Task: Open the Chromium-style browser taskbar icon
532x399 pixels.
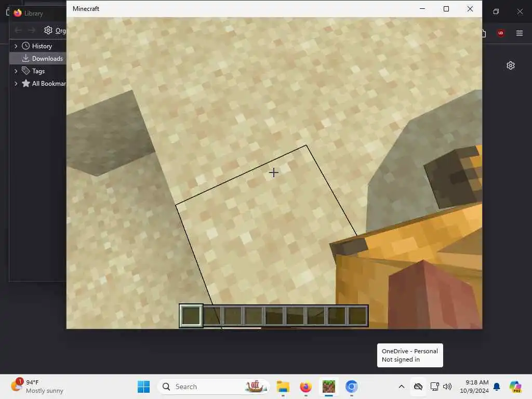Action: 352,387
